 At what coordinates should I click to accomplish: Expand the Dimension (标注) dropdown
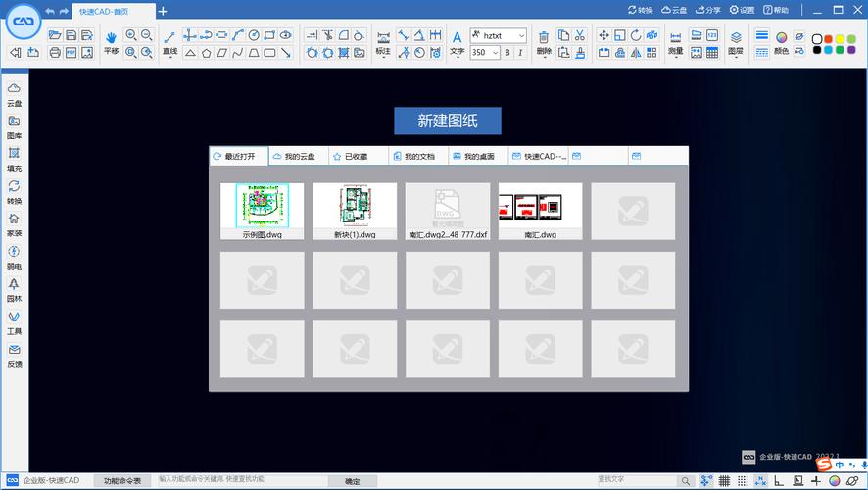[x=383, y=57]
